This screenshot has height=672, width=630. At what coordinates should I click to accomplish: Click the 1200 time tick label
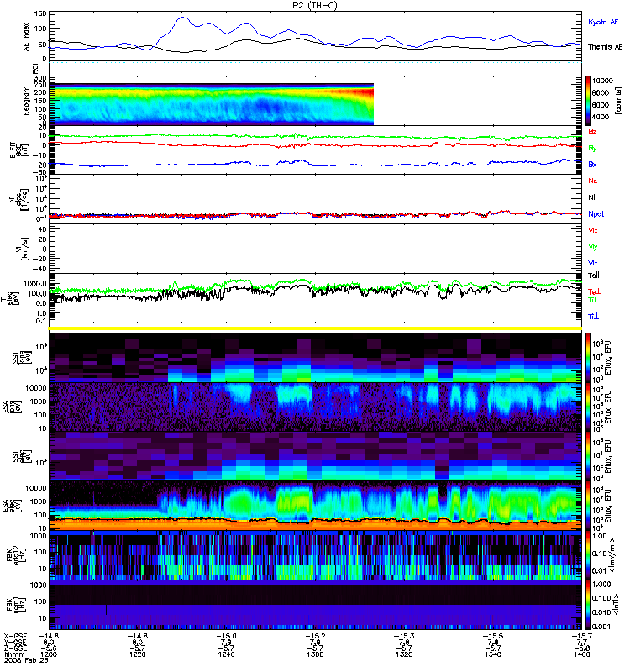click(49, 654)
